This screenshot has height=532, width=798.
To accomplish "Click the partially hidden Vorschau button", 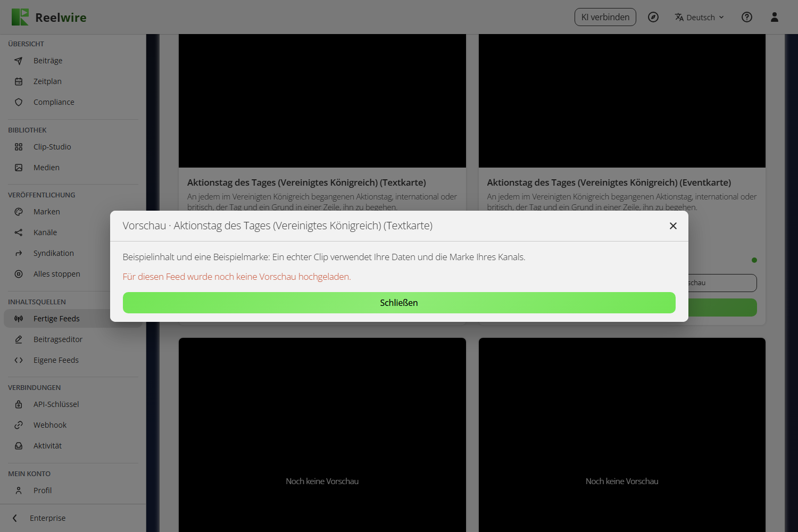I will click(x=722, y=283).
